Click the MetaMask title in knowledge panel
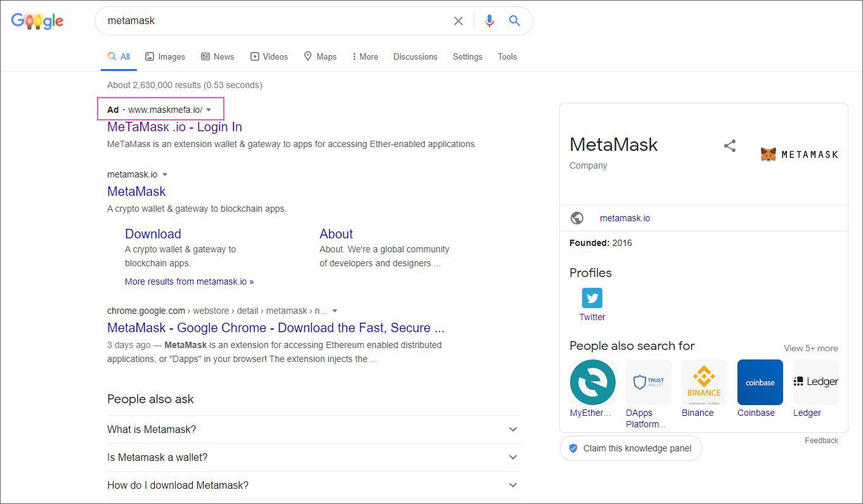Screen dimensions: 863x504 tap(614, 145)
